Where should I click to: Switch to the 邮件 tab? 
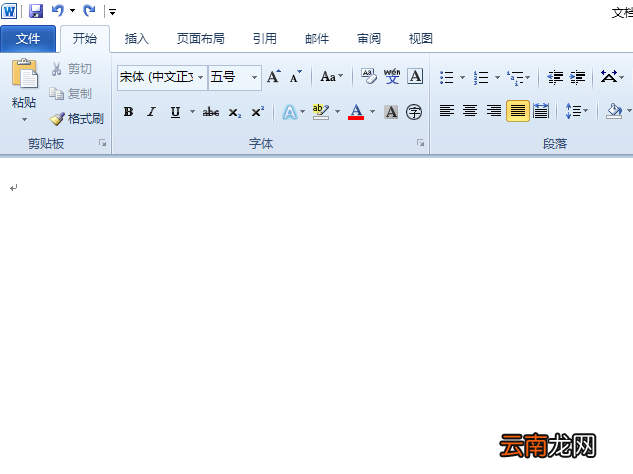(x=317, y=39)
